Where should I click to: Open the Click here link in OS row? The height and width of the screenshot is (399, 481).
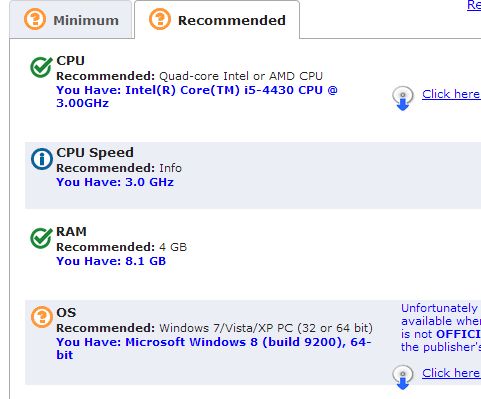451,373
